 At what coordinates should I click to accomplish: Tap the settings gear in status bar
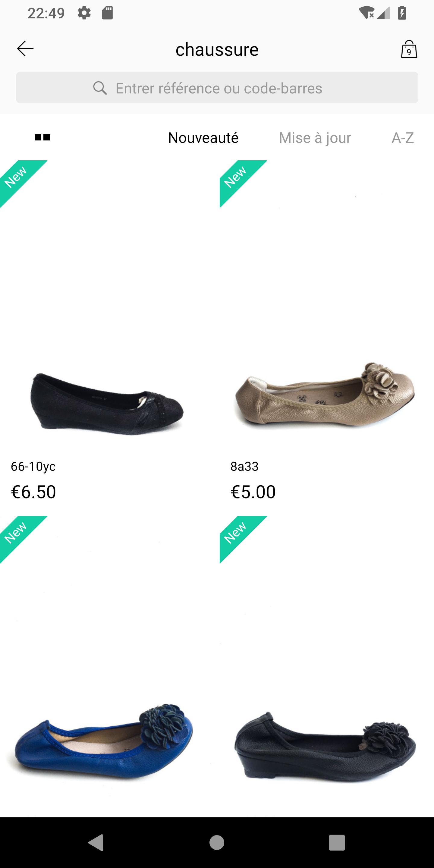pyautogui.click(x=84, y=13)
